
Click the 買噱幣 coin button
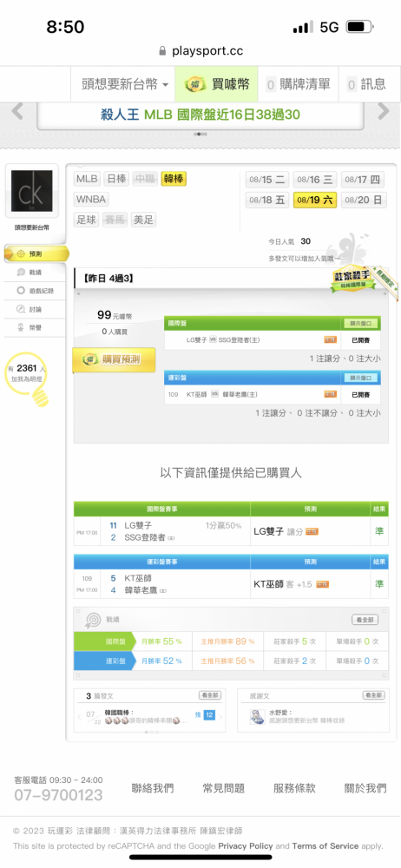(x=217, y=84)
